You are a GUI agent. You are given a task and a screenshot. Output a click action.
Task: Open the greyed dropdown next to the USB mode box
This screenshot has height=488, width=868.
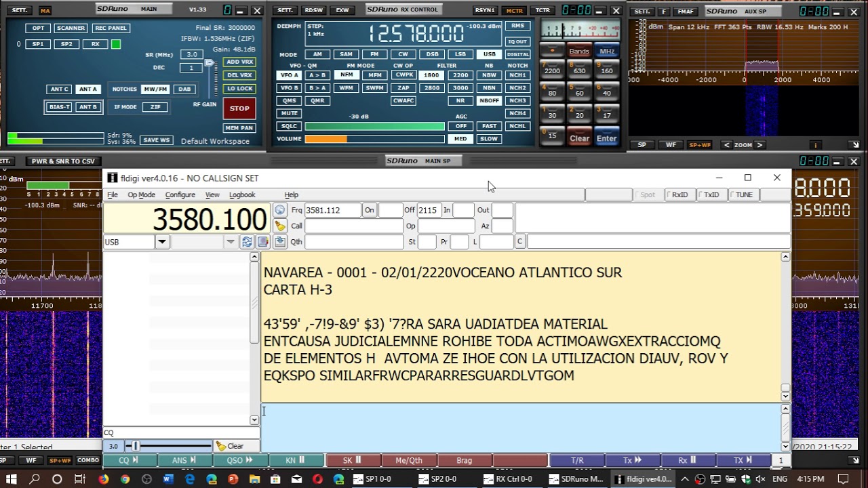click(x=231, y=242)
